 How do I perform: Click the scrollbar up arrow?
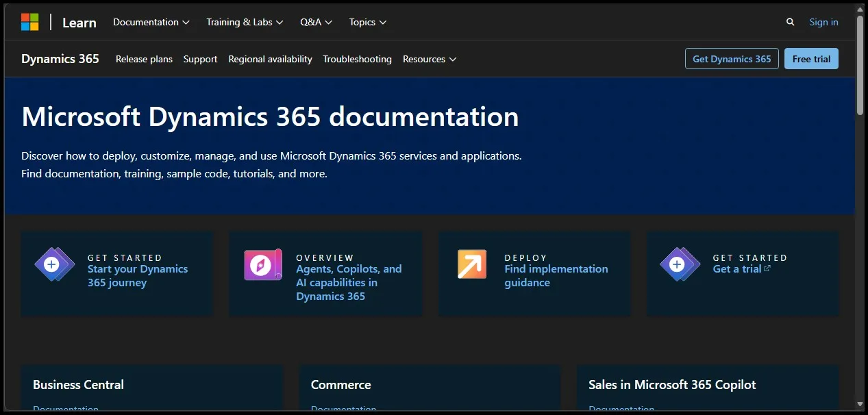860,8
